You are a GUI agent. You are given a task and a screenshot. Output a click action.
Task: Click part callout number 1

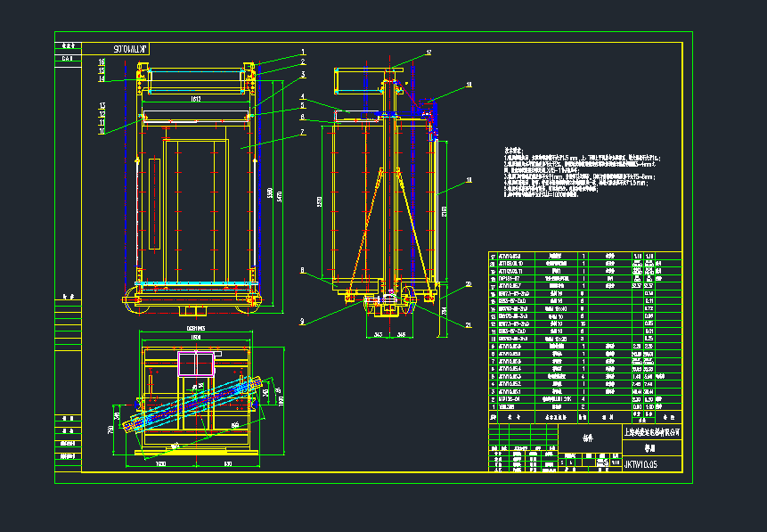pyautogui.click(x=303, y=53)
